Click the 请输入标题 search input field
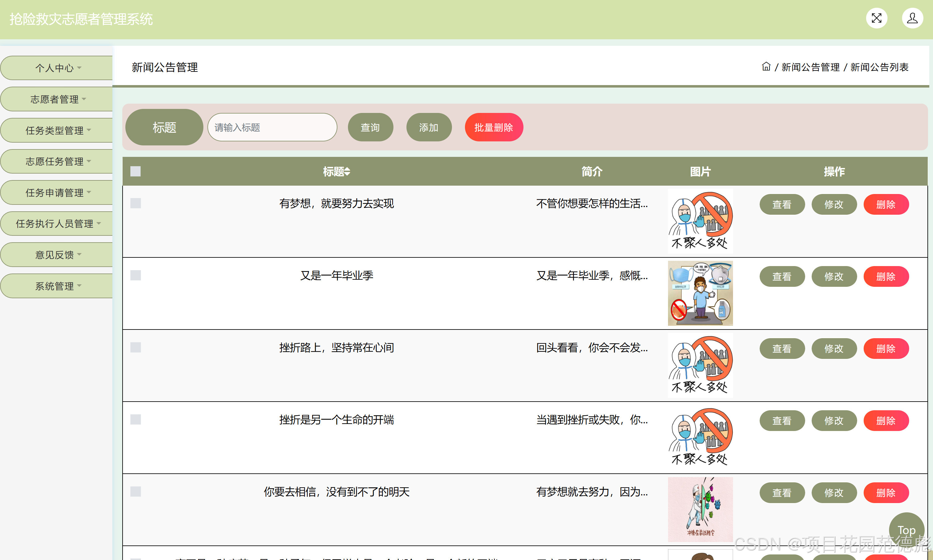Screen dimensions: 933x560 click(x=272, y=127)
